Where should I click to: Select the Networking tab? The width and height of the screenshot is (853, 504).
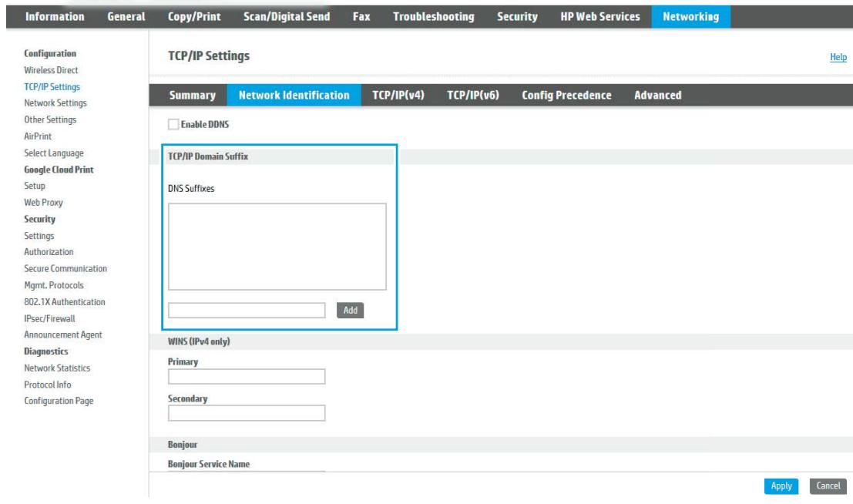[691, 17]
